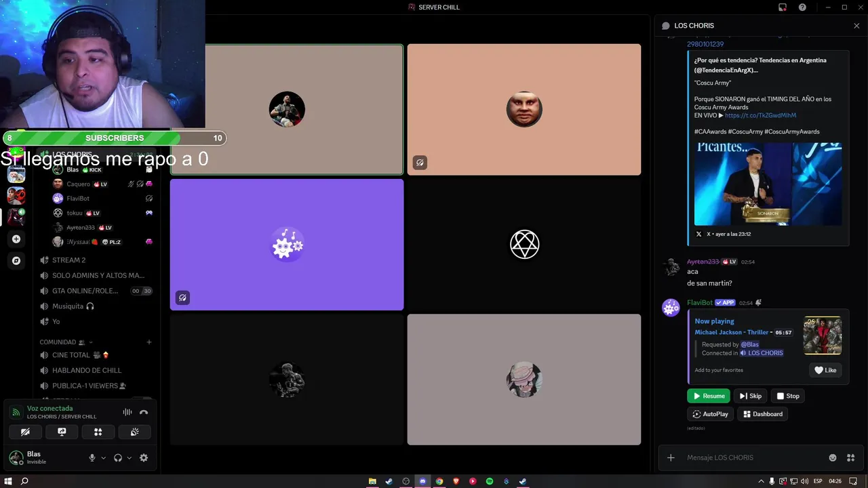Resume playback with the Resume button
This screenshot has height=488, width=868.
pos(708,396)
